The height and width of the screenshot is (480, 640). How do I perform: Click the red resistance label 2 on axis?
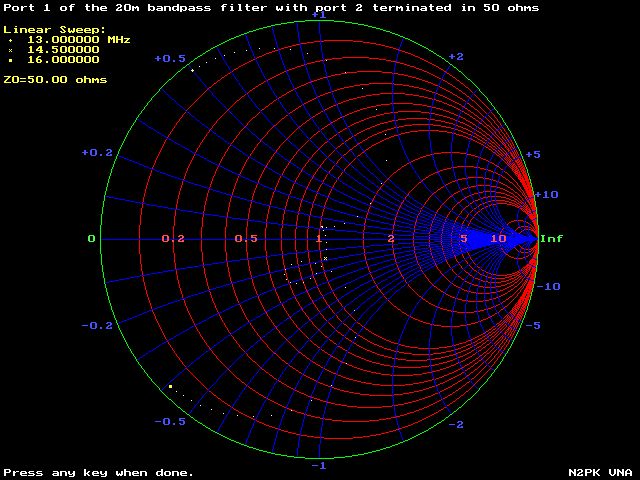391,239
